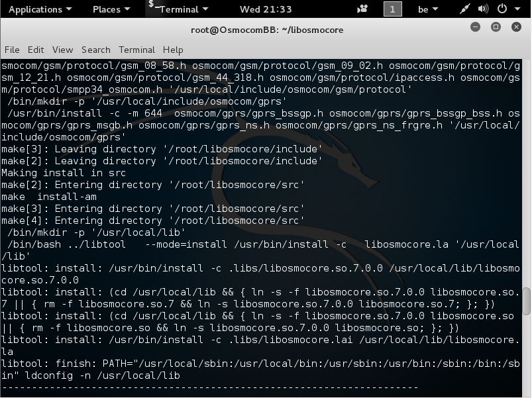Click the volume speaker icon
Image resolution: width=532 pixels, height=398 pixels.
point(483,9)
